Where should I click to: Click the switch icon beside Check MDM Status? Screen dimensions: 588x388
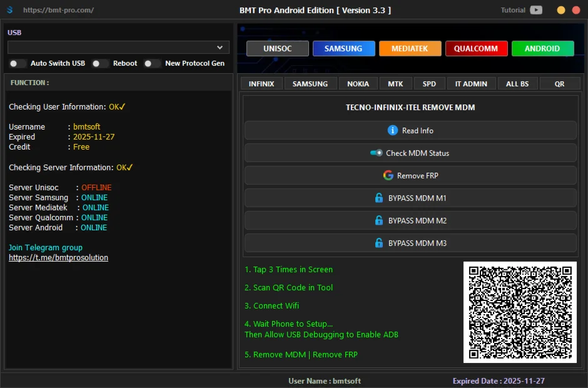click(376, 153)
